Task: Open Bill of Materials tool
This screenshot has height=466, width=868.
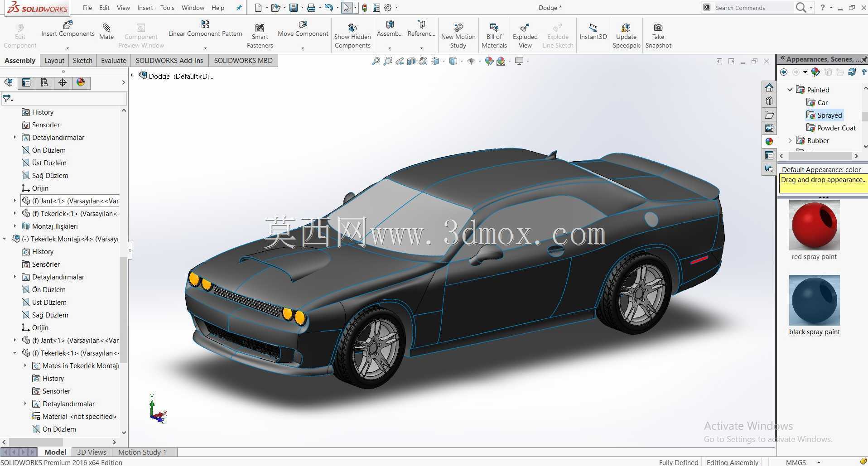Action: 494,36
